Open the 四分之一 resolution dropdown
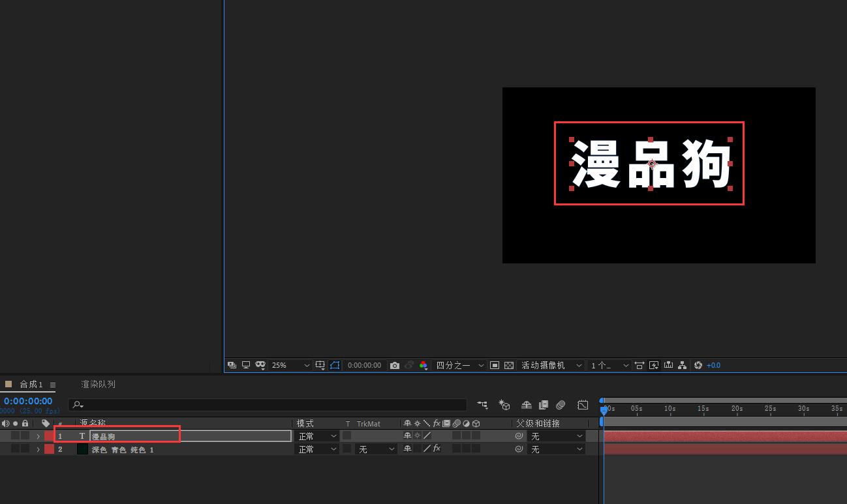Screen dimensions: 847x504 (x=460, y=365)
